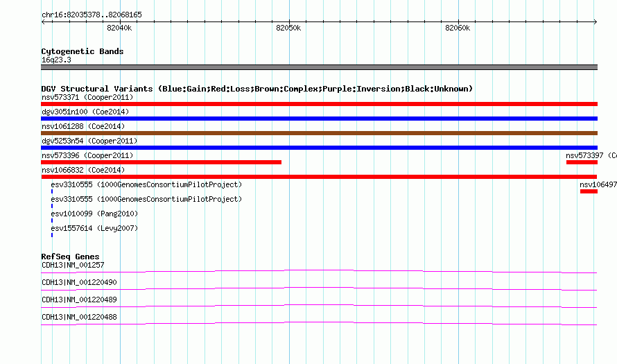Select the blue tick under esv1557614
This screenshot has height=364, width=617.
52,235
